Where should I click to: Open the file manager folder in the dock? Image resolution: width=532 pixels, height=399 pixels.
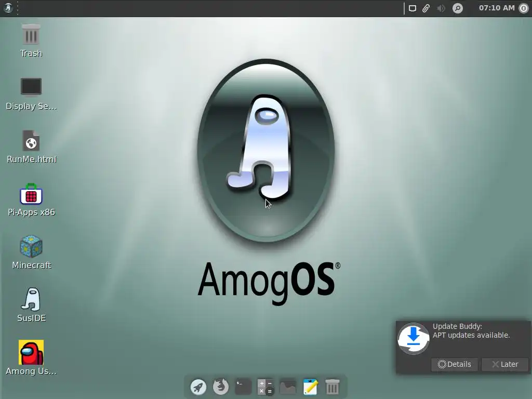coord(288,387)
